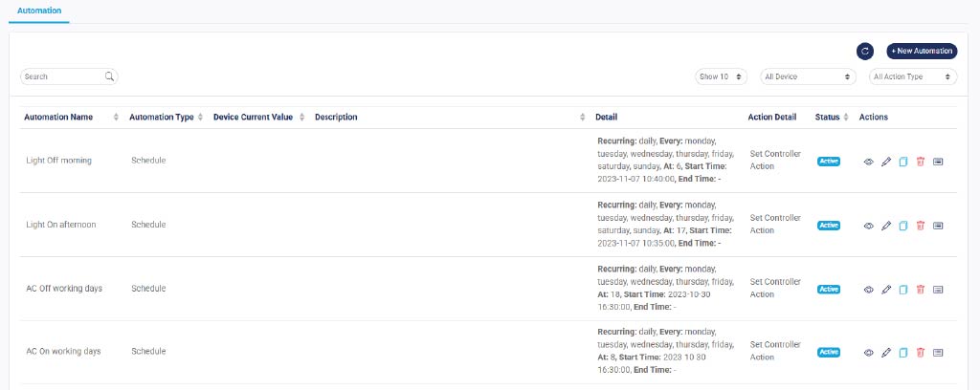Screen dimensions: 980x390
Task: Delete the Light On afternoon automation
Action: click(x=921, y=226)
